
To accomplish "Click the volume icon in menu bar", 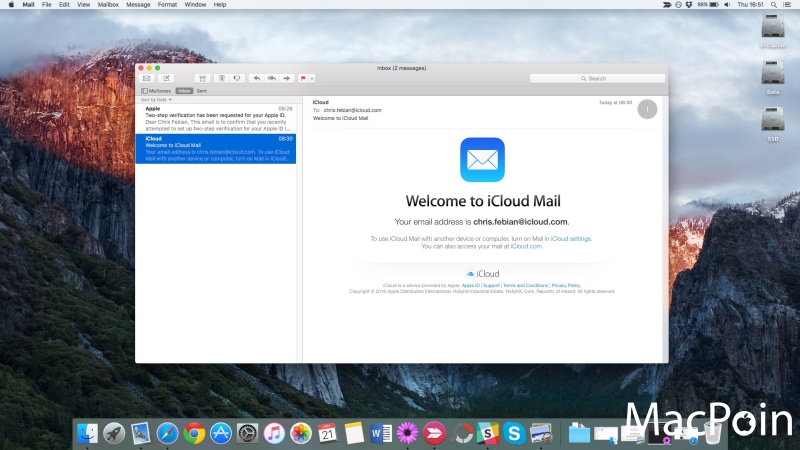I will (727, 5).
